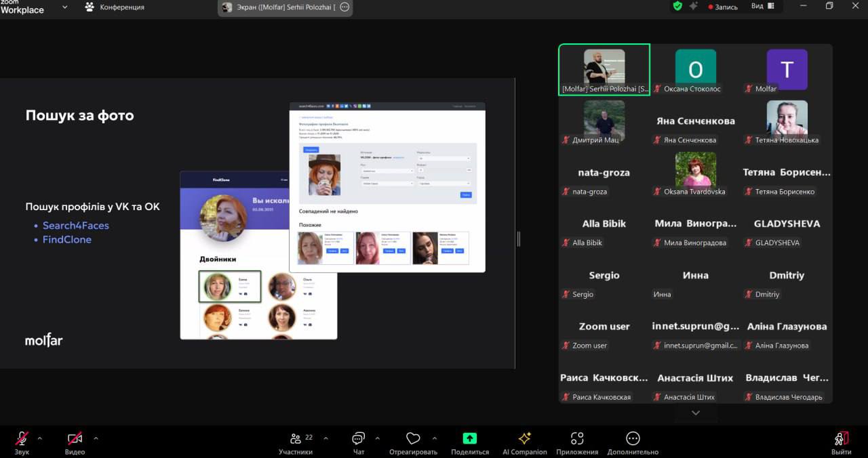868x458 pixels.
Task: Expand the Zoom Workplace dropdown arrow
Action: (65, 7)
